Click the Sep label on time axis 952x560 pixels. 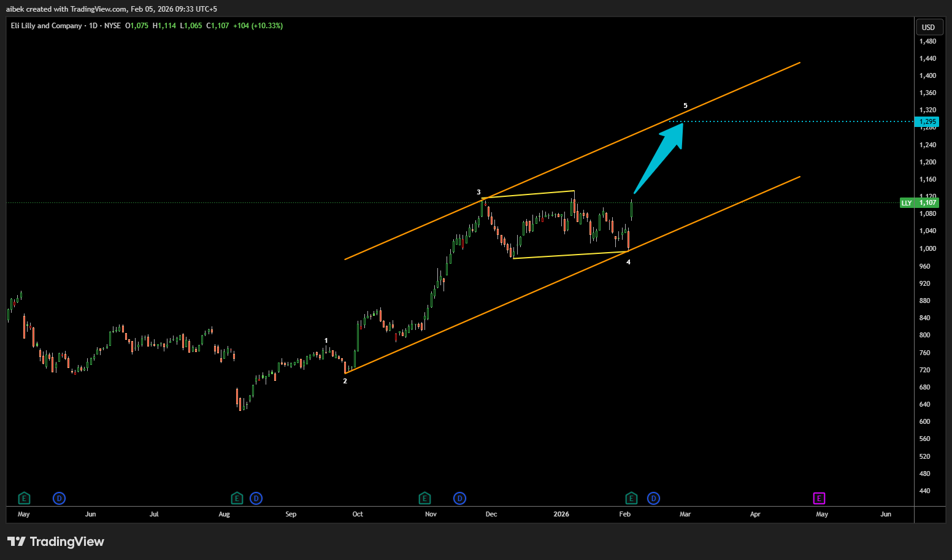pyautogui.click(x=291, y=515)
